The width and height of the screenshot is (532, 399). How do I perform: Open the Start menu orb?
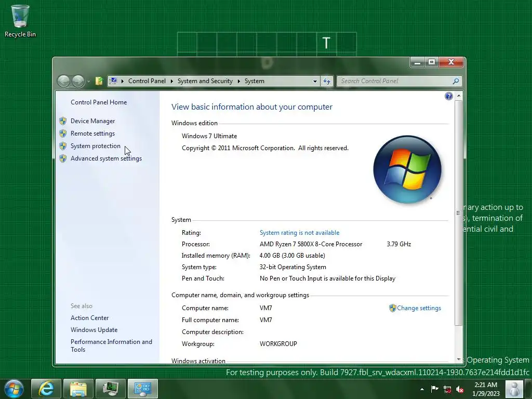click(x=14, y=389)
